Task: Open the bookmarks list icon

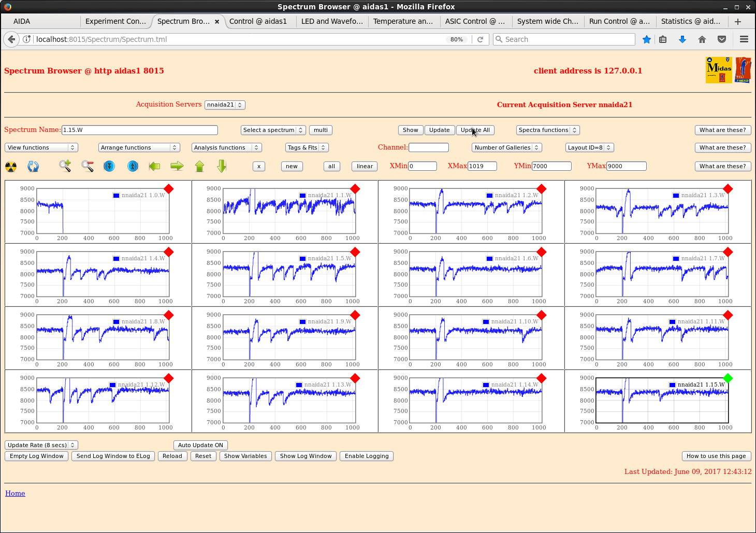Action: point(663,39)
